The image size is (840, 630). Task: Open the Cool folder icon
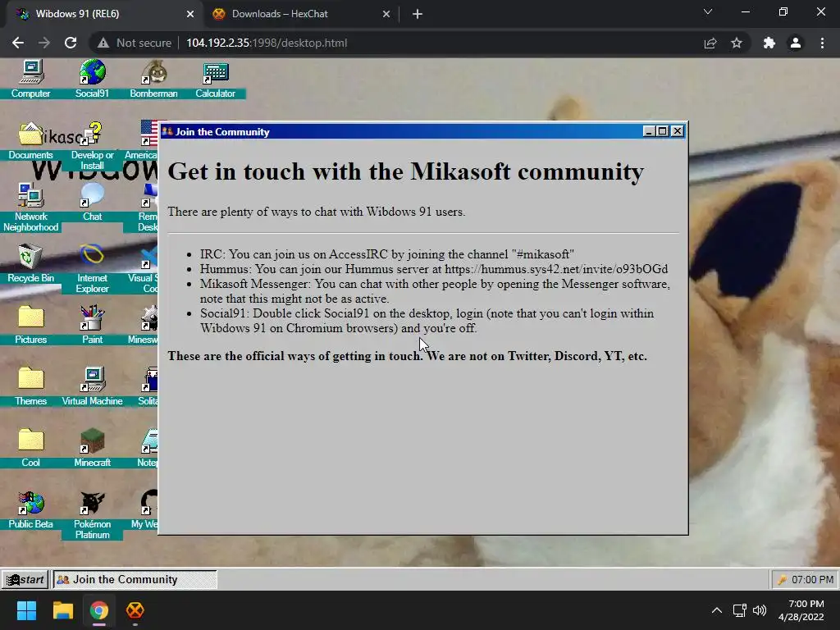[x=30, y=449]
